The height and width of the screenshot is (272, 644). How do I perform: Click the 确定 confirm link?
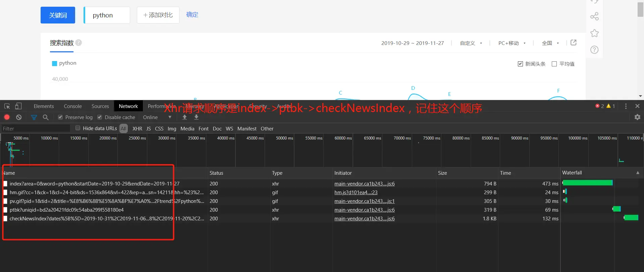[192, 14]
